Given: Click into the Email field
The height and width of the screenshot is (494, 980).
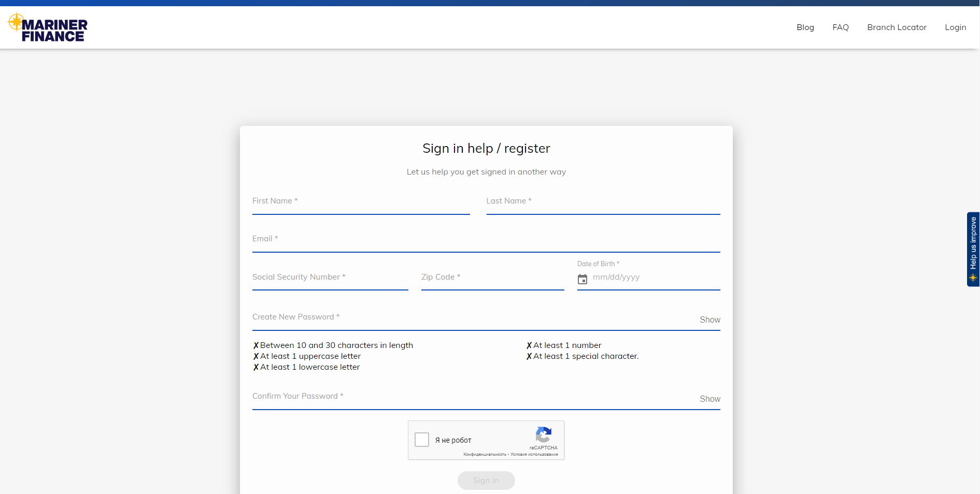Looking at the screenshot, I should (486, 241).
